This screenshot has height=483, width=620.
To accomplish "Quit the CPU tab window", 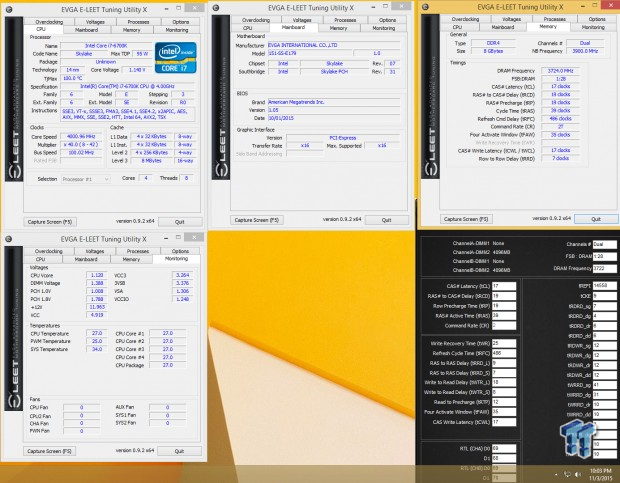I will click(180, 222).
